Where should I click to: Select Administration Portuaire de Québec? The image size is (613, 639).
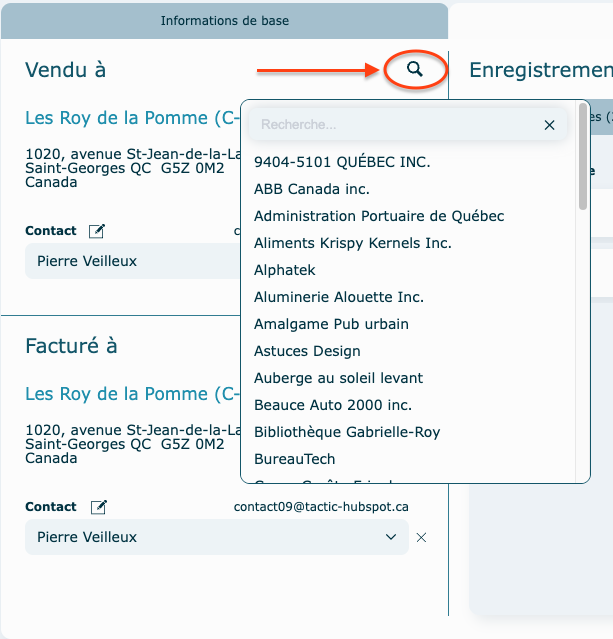click(x=379, y=216)
